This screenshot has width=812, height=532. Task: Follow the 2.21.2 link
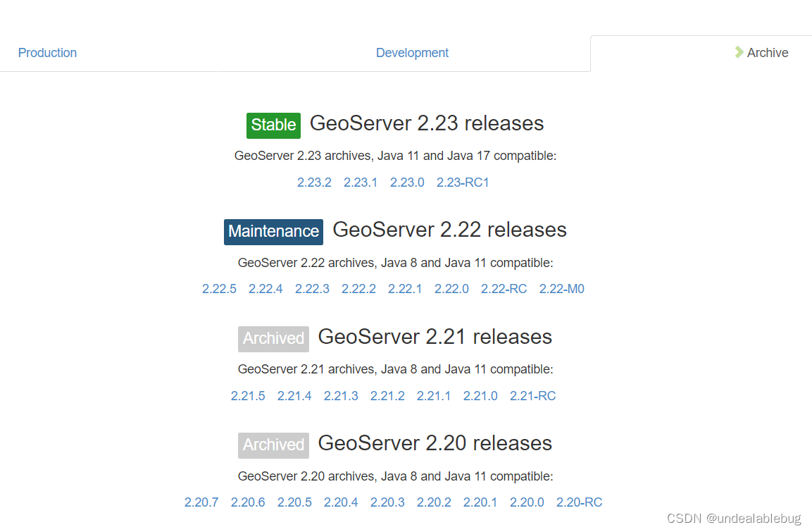click(x=387, y=396)
